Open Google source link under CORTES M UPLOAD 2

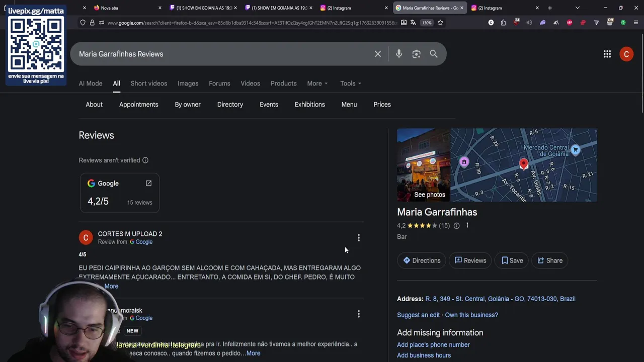(x=141, y=242)
